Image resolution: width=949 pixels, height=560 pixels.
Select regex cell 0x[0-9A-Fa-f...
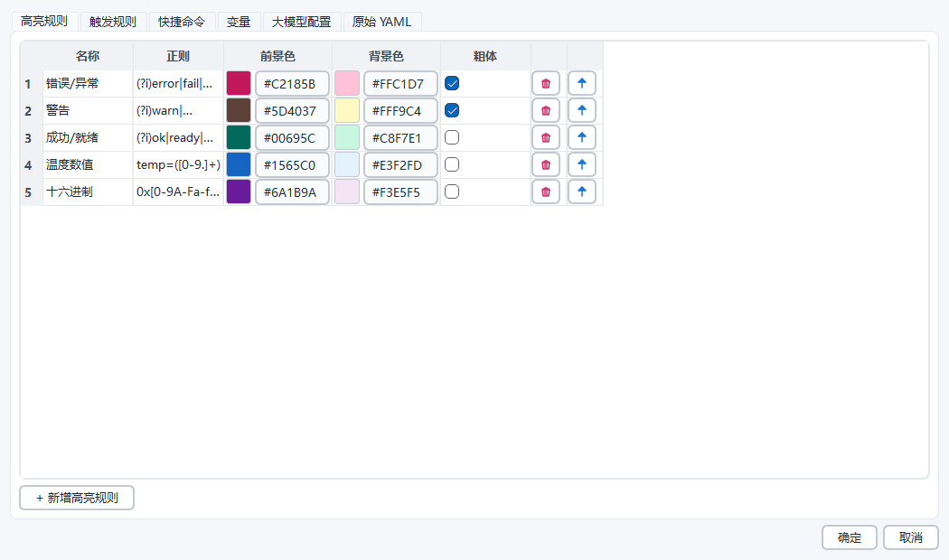tap(179, 191)
